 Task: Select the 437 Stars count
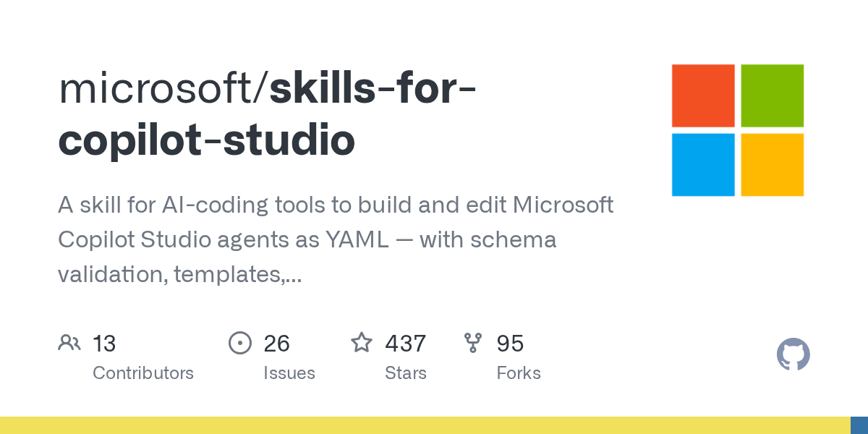click(405, 343)
